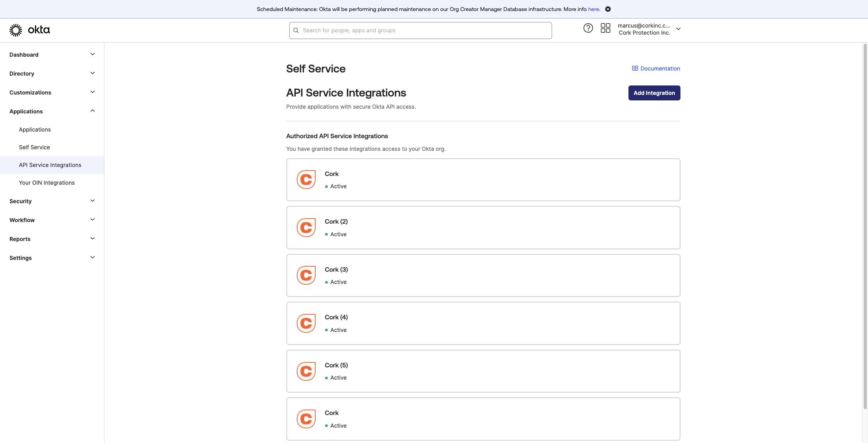Expand the Dashboard menu chevron

pyautogui.click(x=93, y=54)
